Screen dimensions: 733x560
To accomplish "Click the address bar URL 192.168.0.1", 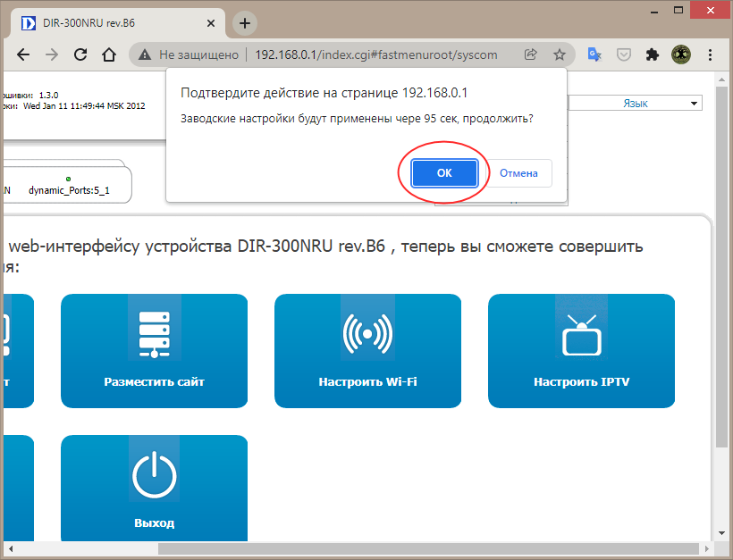I will point(375,54).
